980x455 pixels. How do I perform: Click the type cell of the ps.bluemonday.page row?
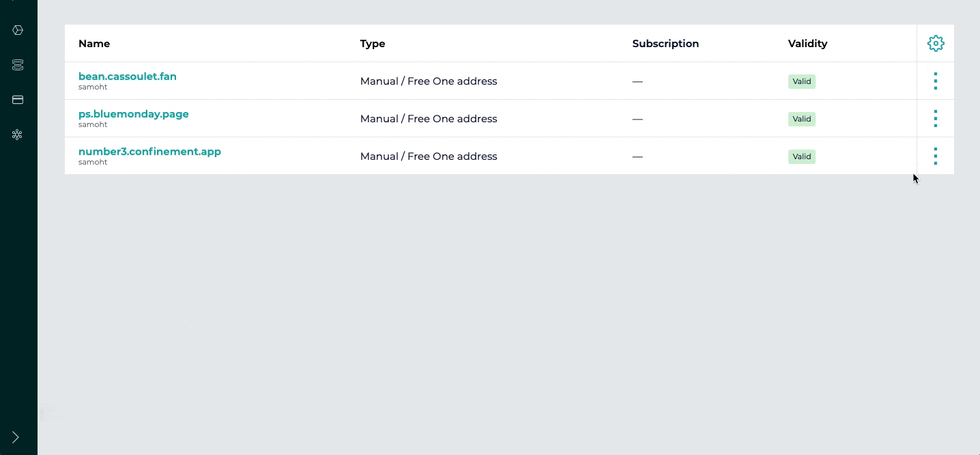(x=429, y=119)
